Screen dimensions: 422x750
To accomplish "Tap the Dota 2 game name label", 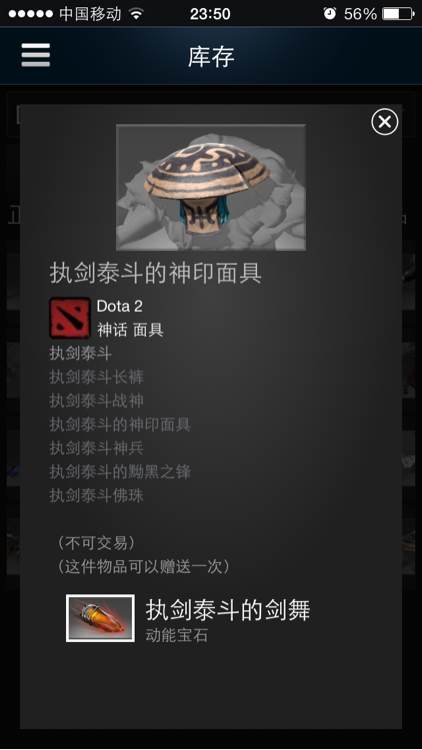I will (120, 306).
